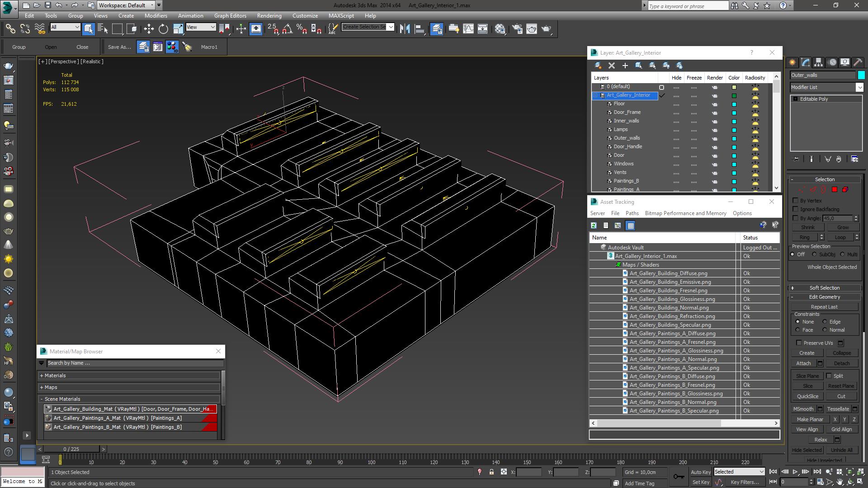Click Unlink Selection tool
Image resolution: width=868 pixels, height=488 pixels.
pos(25,29)
